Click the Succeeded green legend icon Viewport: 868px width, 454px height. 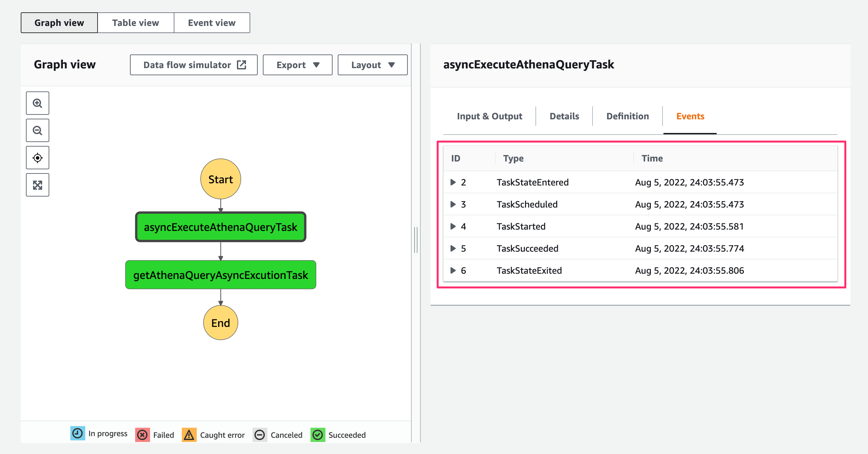pos(317,435)
